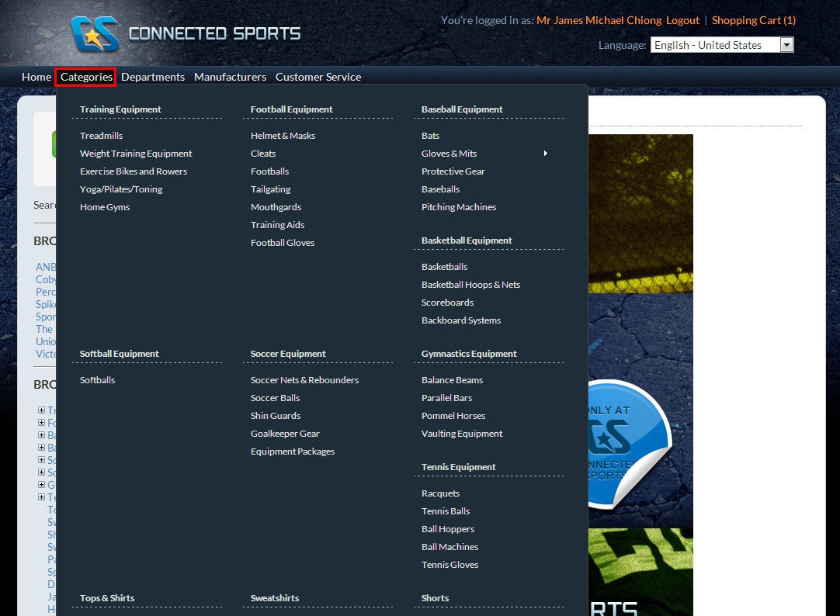This screenshot has width=840, height=616.
Task: Expand Gloves & Mits submenu arrow
Action: pyautogui.click(x=545, y=154)
